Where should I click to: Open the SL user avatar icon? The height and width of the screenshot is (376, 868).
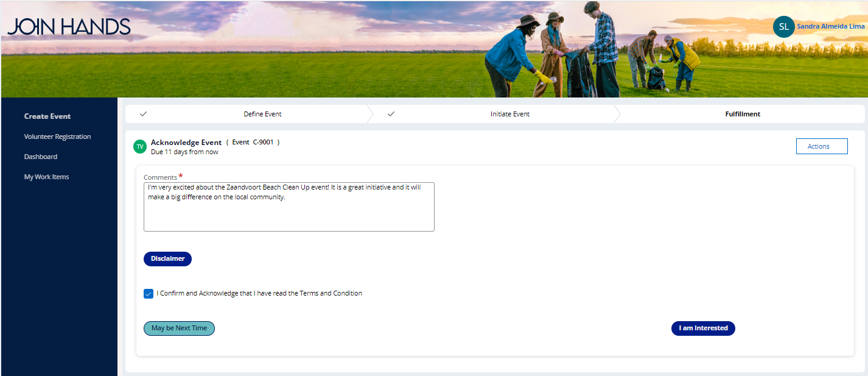[x=783, y=26]
